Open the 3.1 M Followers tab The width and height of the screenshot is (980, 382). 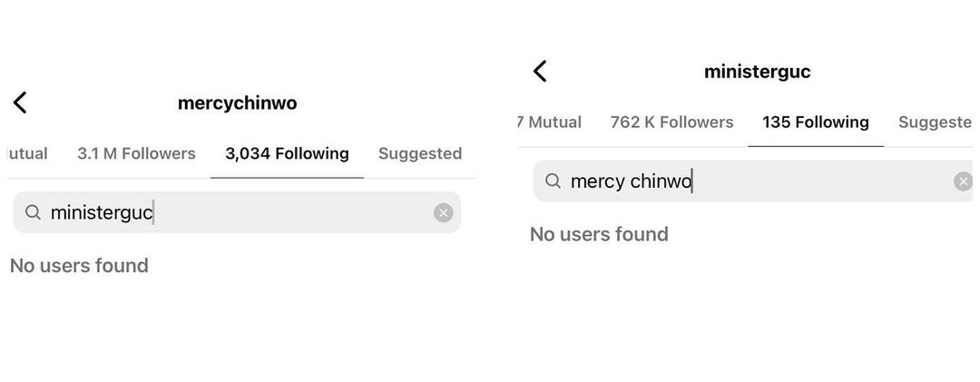pyautogui.click(x=136, y=154)
